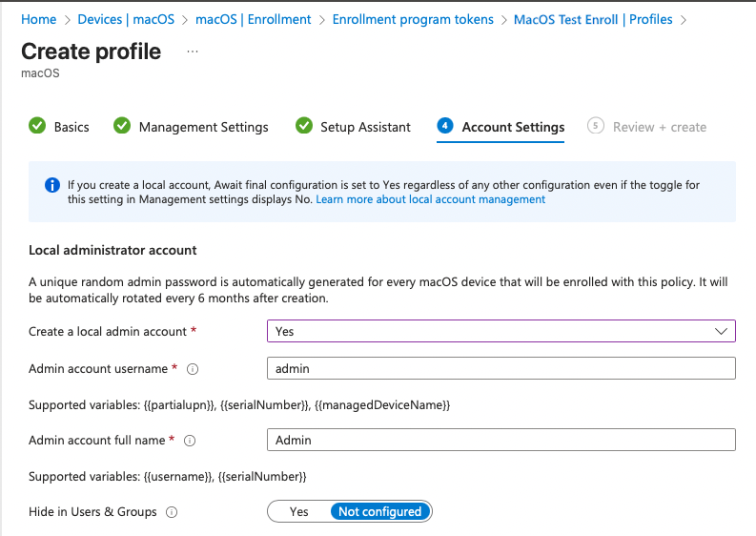756x536 pixels.
Task: Click the Admin account full name field
Action: pos(501,440)
